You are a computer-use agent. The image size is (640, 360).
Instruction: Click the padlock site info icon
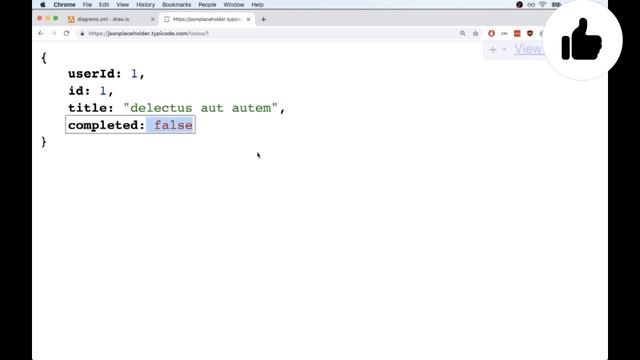tap(82, 33)
